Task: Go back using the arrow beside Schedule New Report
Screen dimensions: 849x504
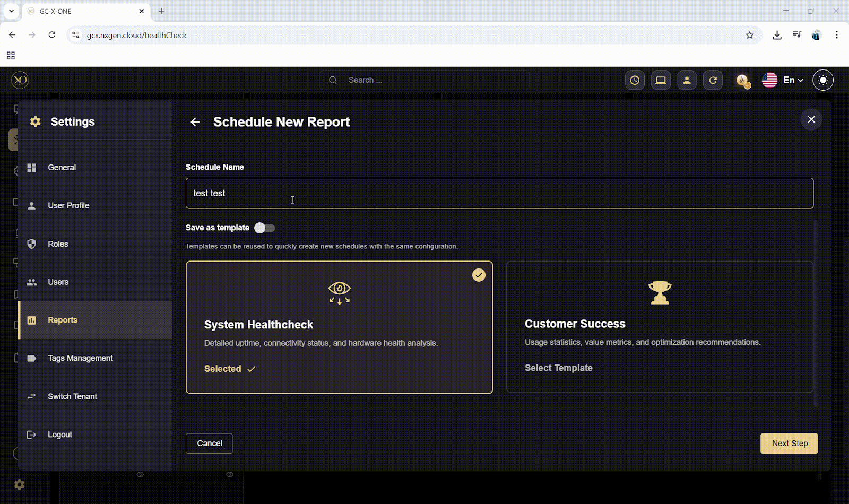Action: 195,122
